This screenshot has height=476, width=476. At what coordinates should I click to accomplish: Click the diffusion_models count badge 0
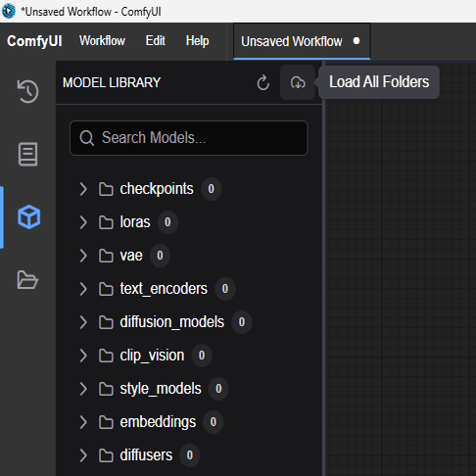[242, 322]
